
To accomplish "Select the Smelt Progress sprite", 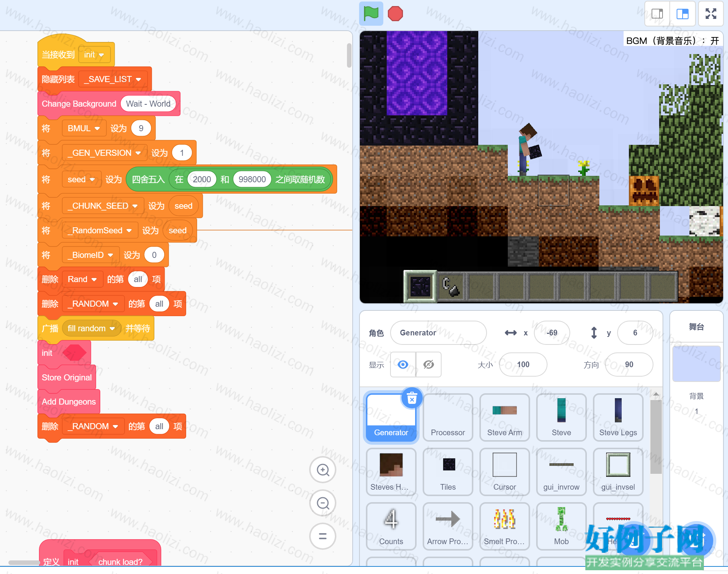I will coord(504,526).
